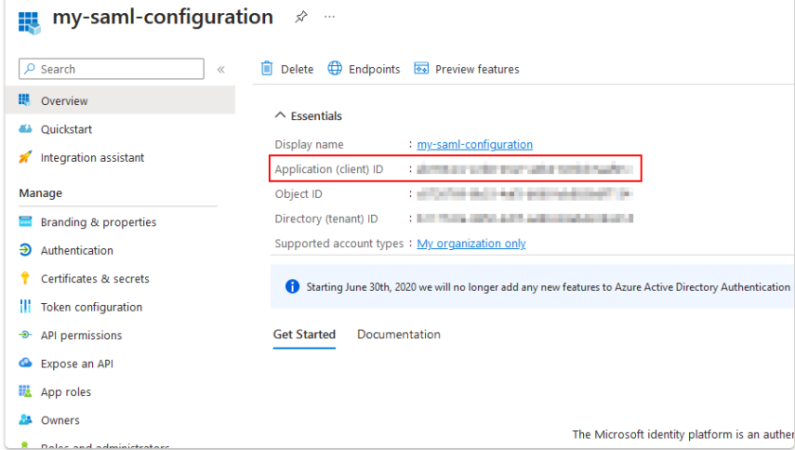Click the Delete trash can icon
The image size is (795, 450).
click(x=267, y=68)
